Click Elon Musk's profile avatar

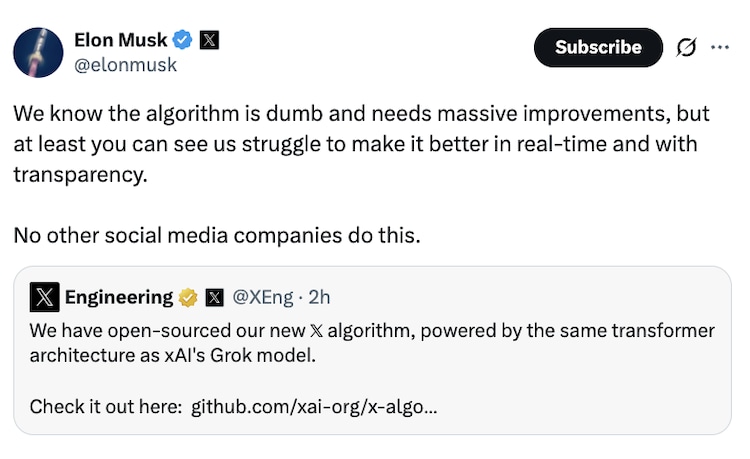[38, 52]
